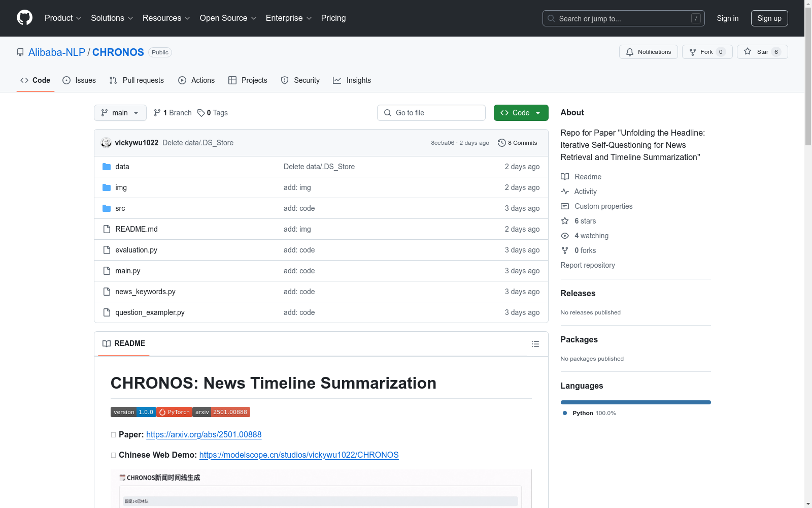Open the Projects tab
Screen dimensions: 812x508
click(x=248, y=80)
